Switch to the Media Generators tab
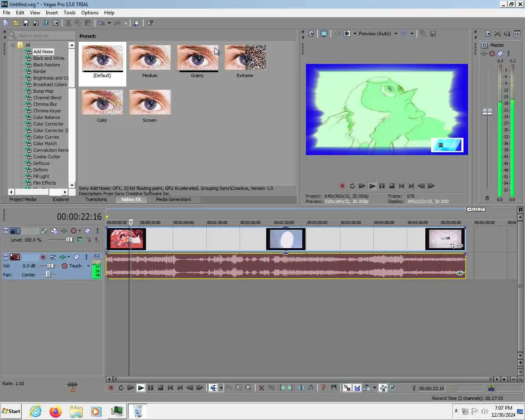Viewport: 525px width, 420px height. click(x=173, y=199)
